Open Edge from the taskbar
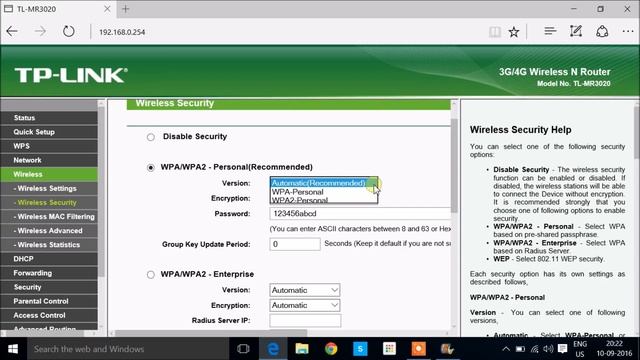This screenshot has height=360, width=640. tap(273, 349)
